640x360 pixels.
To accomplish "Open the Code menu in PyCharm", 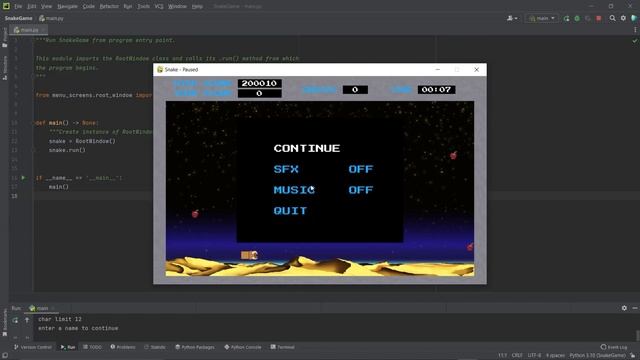I will pyautogui.click(x=89, y=7).
